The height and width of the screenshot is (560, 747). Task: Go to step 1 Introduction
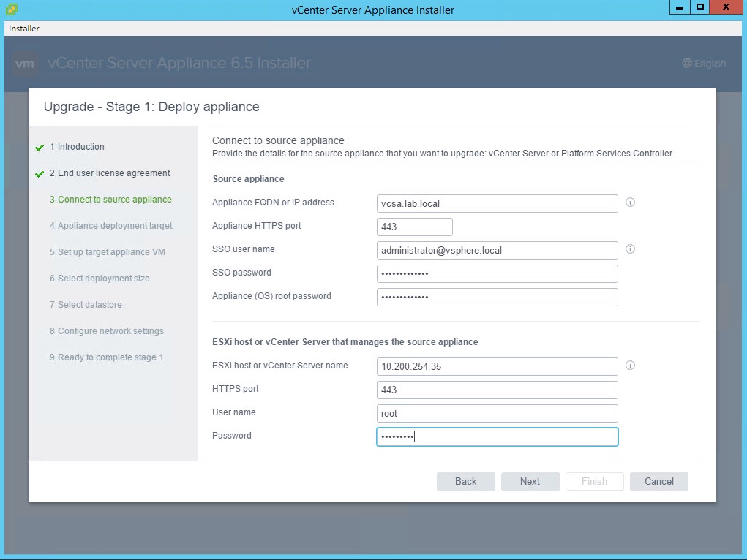click(x=80, y=147)
